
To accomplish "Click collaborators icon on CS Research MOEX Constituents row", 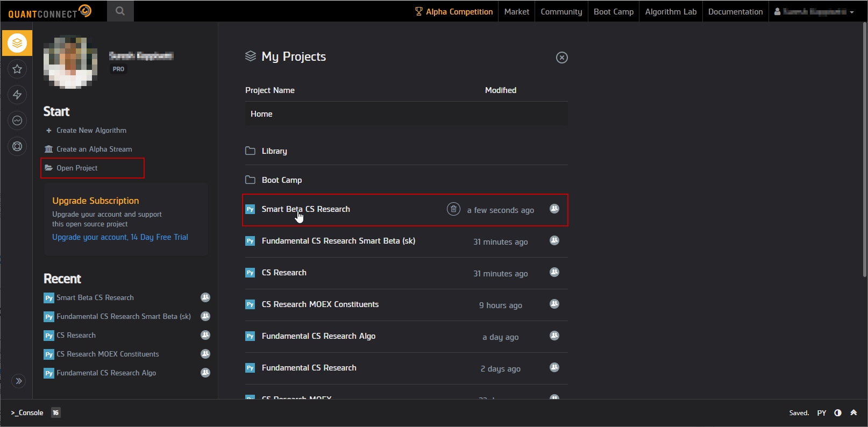I will (x=554, y=304).
